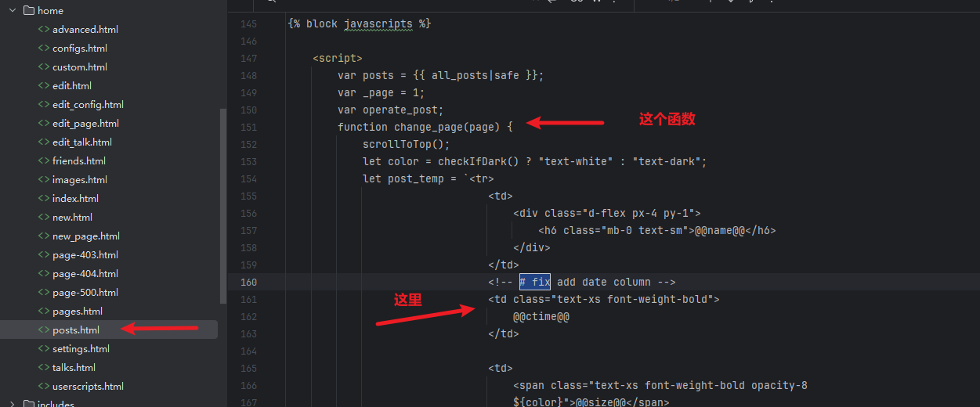Expand the includes folder chevron
The height and width of the screenshot is (407, 980).
click(13, 404)
